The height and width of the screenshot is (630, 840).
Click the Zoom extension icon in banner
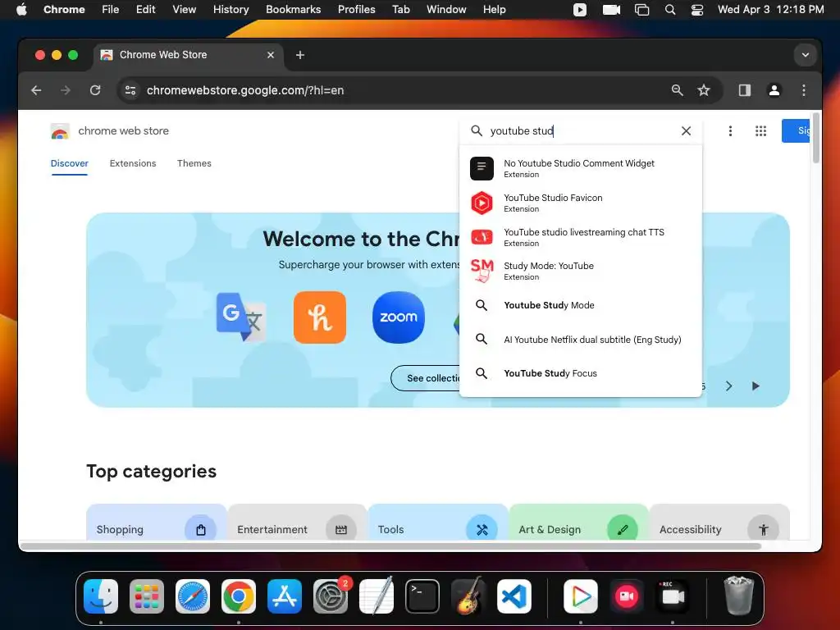399,317
